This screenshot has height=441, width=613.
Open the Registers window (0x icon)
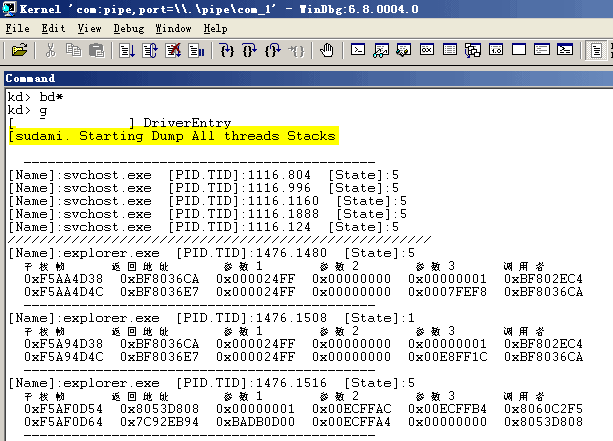427,50
